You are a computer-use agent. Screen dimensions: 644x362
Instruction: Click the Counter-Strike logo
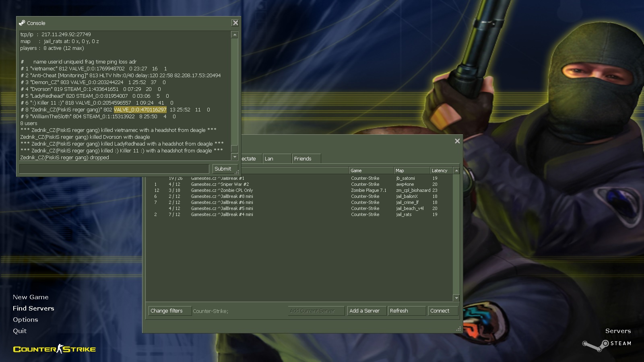(x=54, y=349)
